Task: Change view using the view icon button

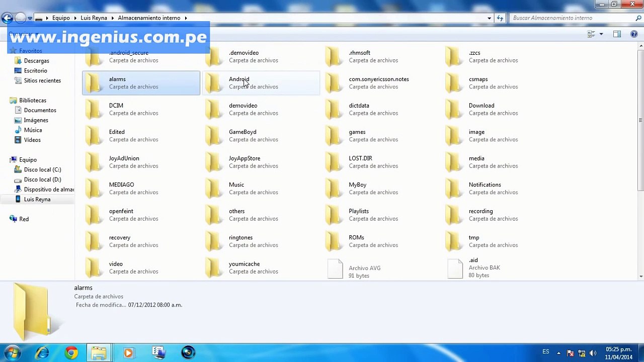Action: point(591,34)
